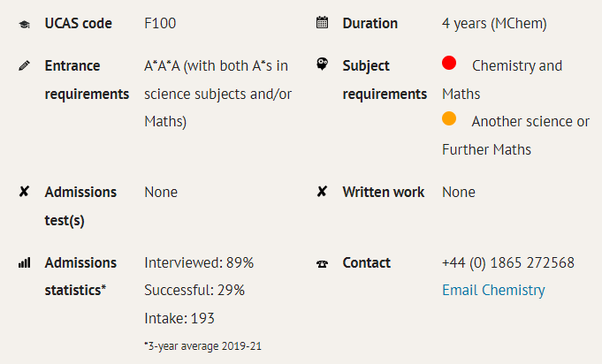602x364 pixels.
Task: Click the graduation cap icon beside UCAS code
Action: click(x=24, y=25)
